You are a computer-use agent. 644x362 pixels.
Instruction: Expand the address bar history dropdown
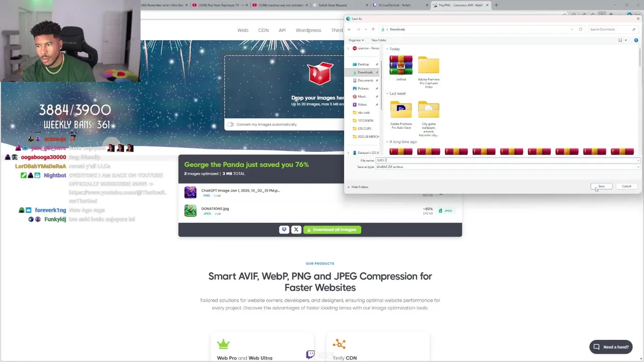572,29
